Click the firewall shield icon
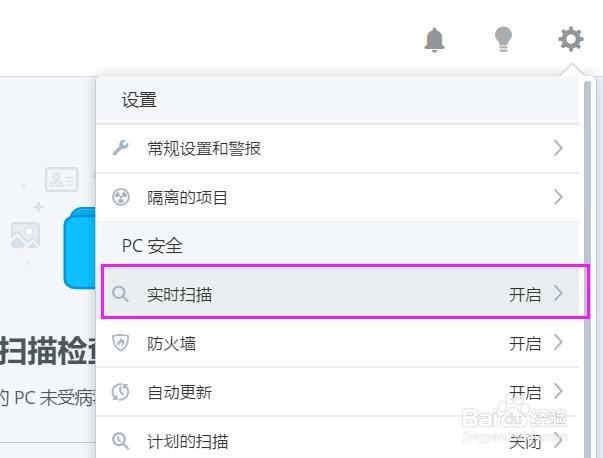This screenshot has width=603, height=458. tap(121, 343)
